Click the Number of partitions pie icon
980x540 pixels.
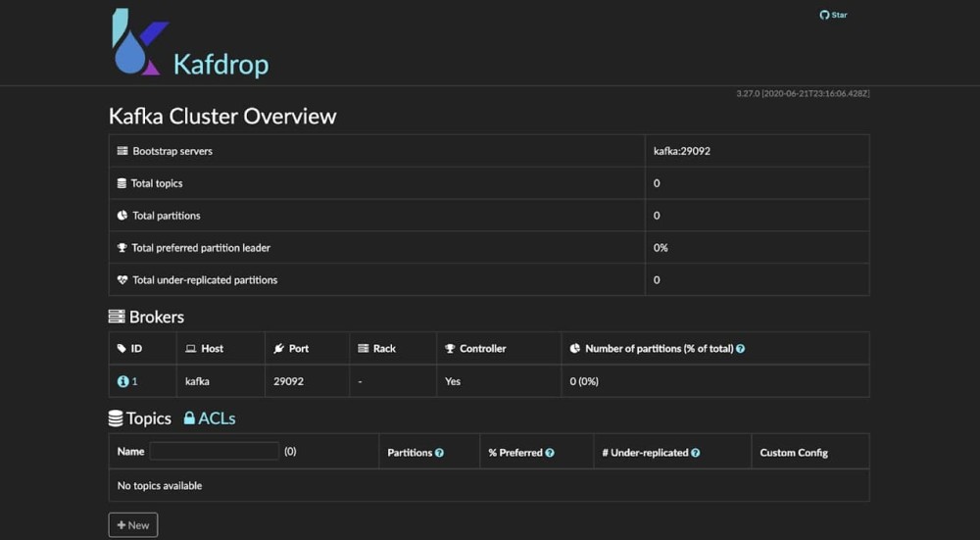click(x=575, y=349)
